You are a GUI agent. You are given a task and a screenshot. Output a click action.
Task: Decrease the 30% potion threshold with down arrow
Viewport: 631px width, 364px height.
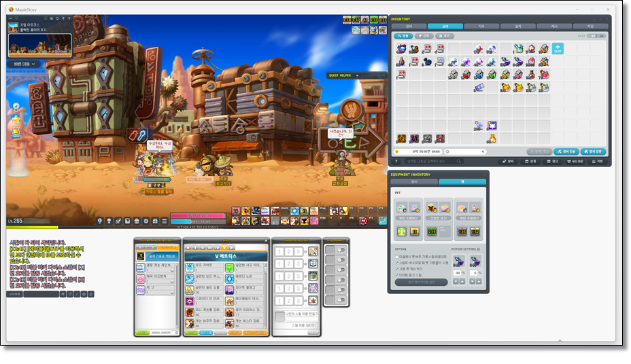point(456,282)
